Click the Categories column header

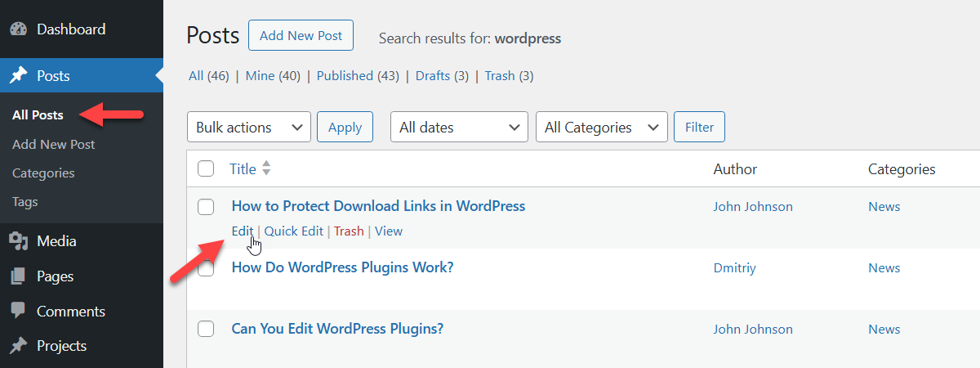[x=902, y=169]
